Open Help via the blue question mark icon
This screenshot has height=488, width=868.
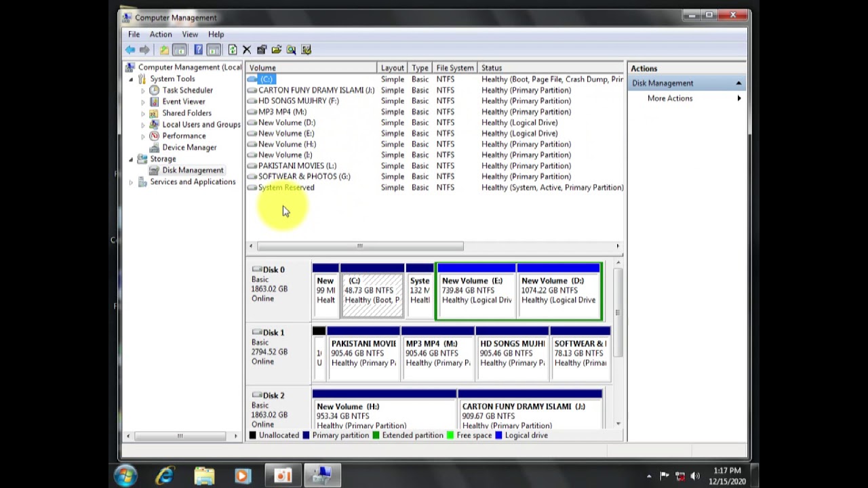198,49
